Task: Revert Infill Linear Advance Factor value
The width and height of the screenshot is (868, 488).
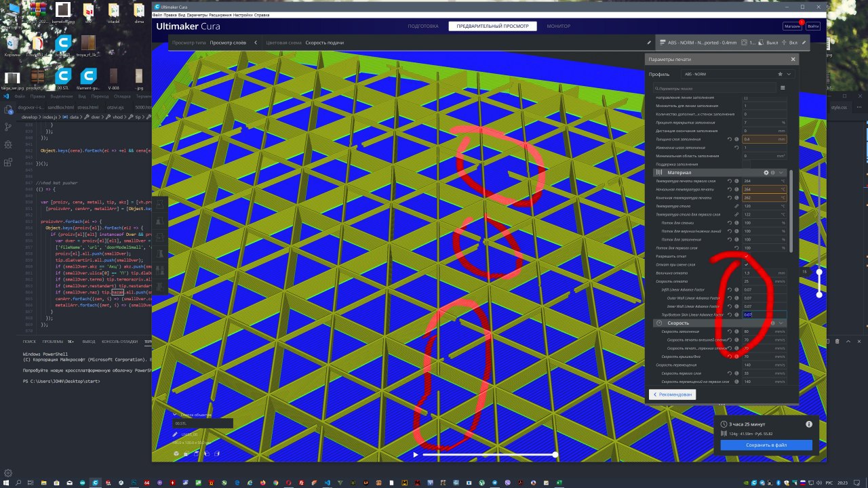Action: coord(730,289)
